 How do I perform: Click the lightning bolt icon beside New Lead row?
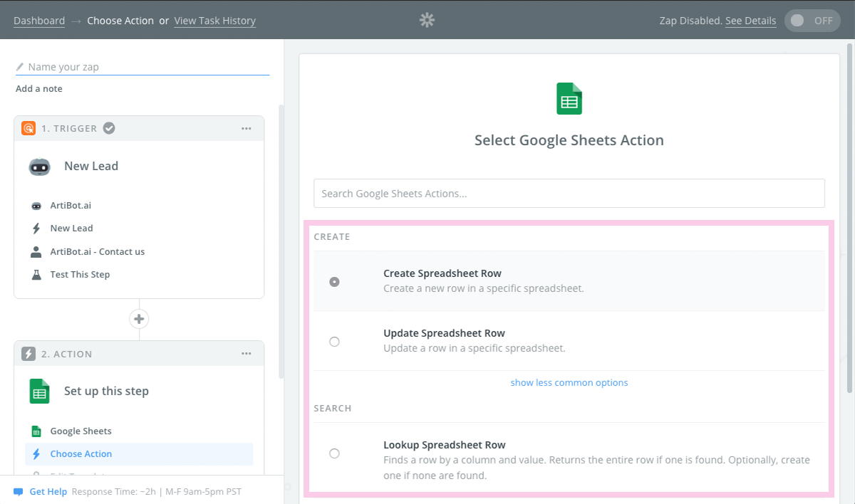(x=36, y=229)
